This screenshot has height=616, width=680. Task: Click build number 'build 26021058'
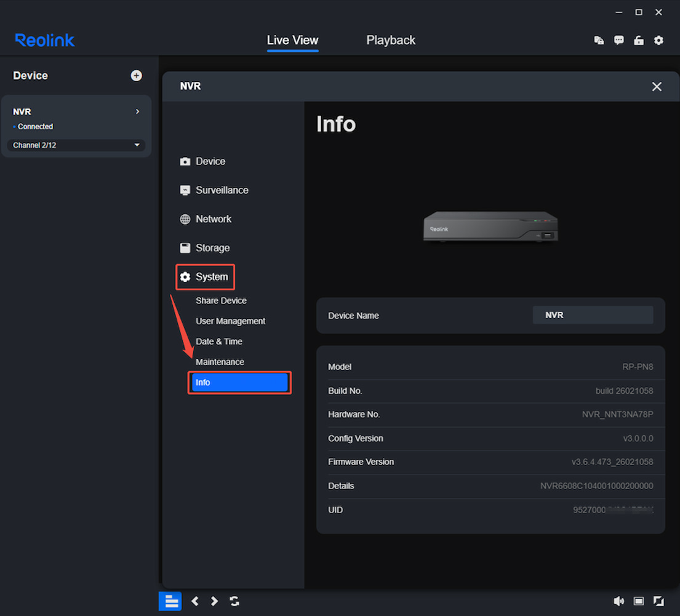click(x=624, y=391)
